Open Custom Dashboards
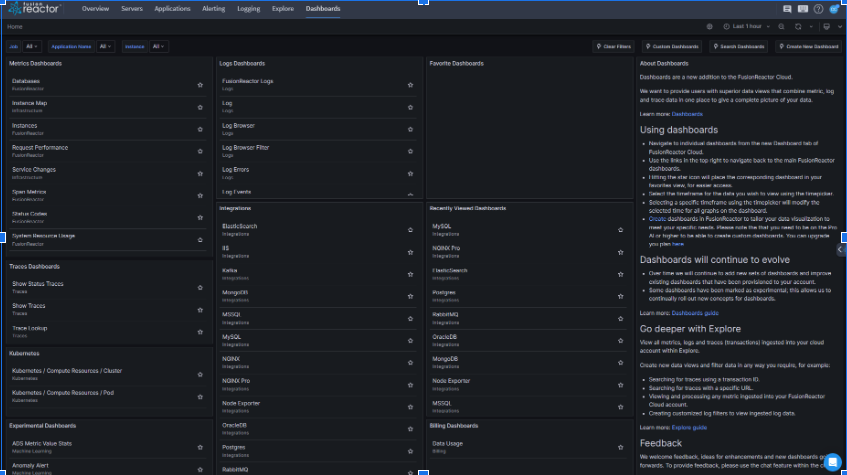This screenshot has height=475, width=847. pos(672,46)
